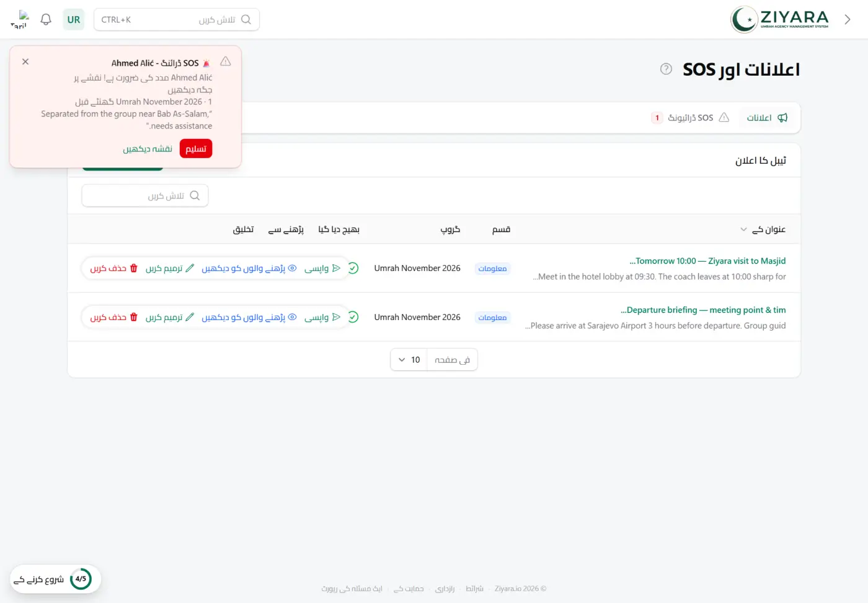Click the sent status checkmark in the Departure briefing row
Viewport: 868px width, 603px height.
pyautogui.click(x=353, y=317)
